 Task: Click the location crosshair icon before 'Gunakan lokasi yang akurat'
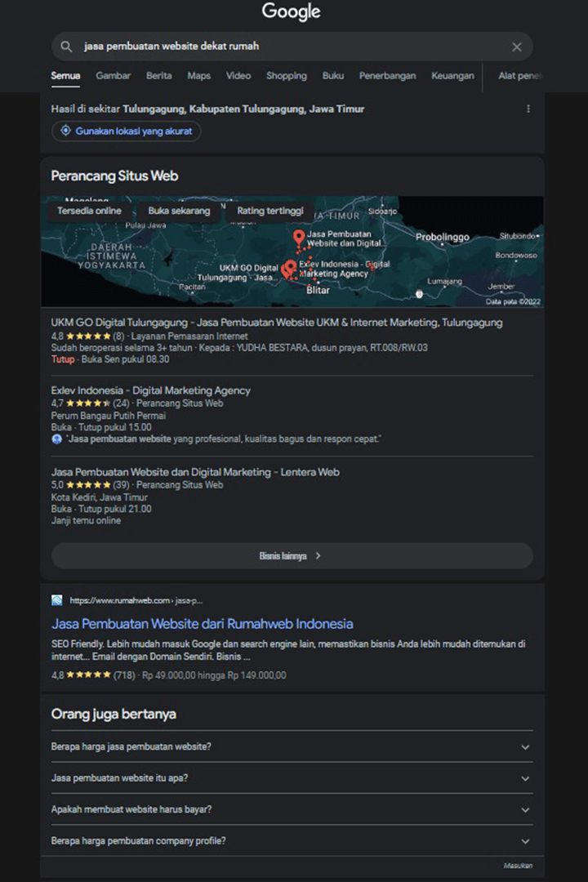(65, 131)
